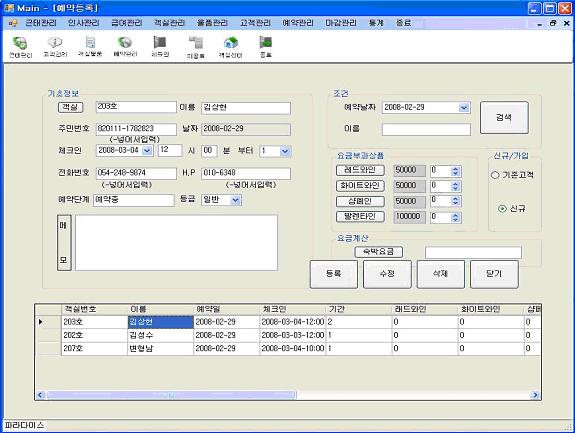575x433 pixels.
Task: Click the 이름 search field under 조건
Action: (426, 129)
